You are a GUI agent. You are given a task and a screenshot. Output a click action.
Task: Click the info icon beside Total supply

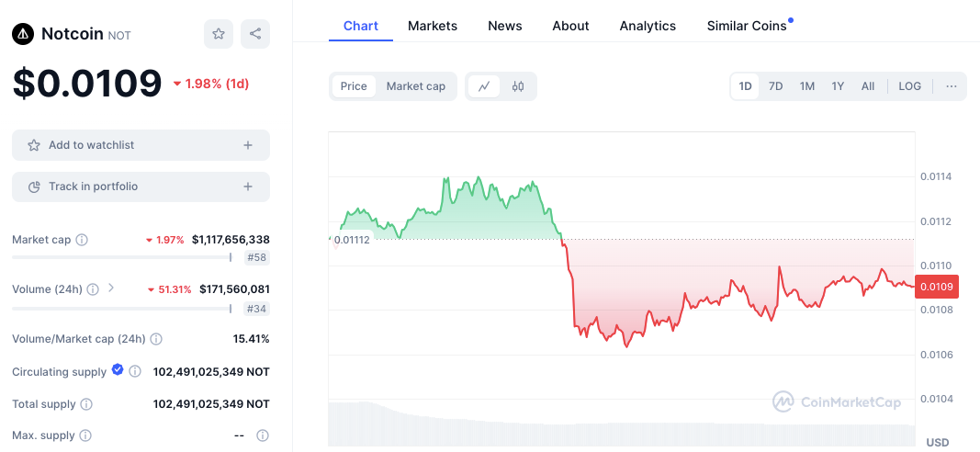pos(86,404)
